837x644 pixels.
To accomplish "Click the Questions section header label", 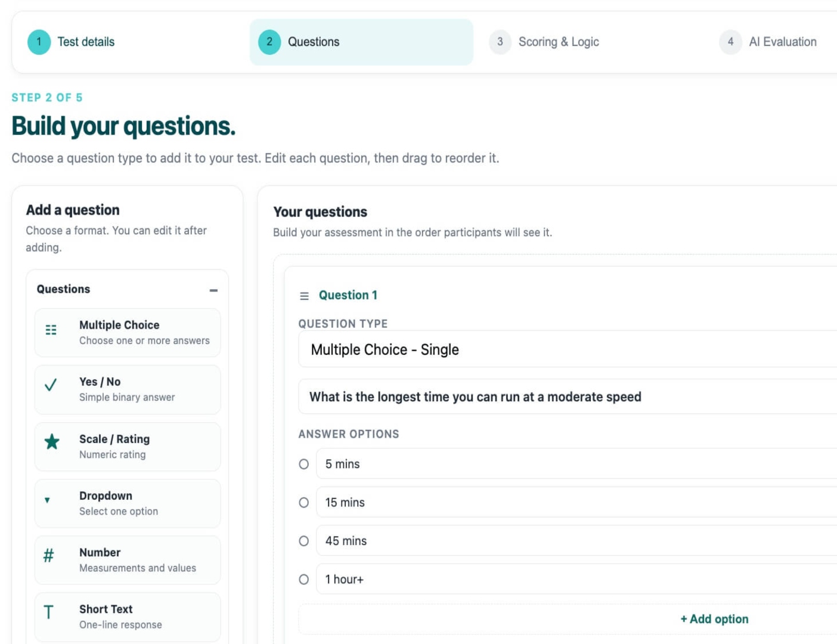I will click(x=63, y=289).
